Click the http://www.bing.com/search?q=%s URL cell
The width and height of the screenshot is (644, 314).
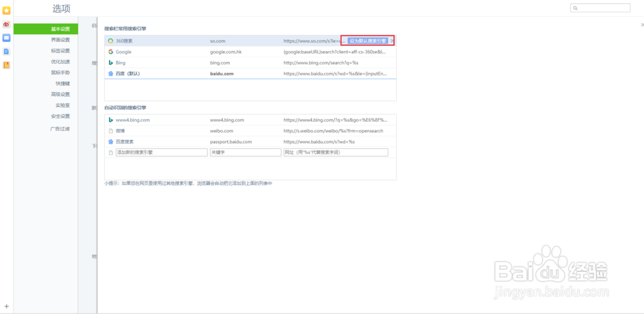coord(321,63)
